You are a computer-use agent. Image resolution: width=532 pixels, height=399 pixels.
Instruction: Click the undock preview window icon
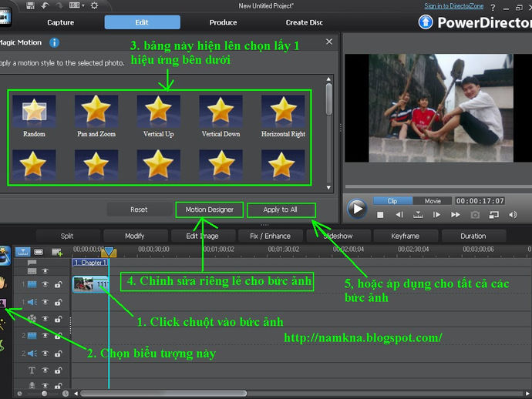click(493, 215)
